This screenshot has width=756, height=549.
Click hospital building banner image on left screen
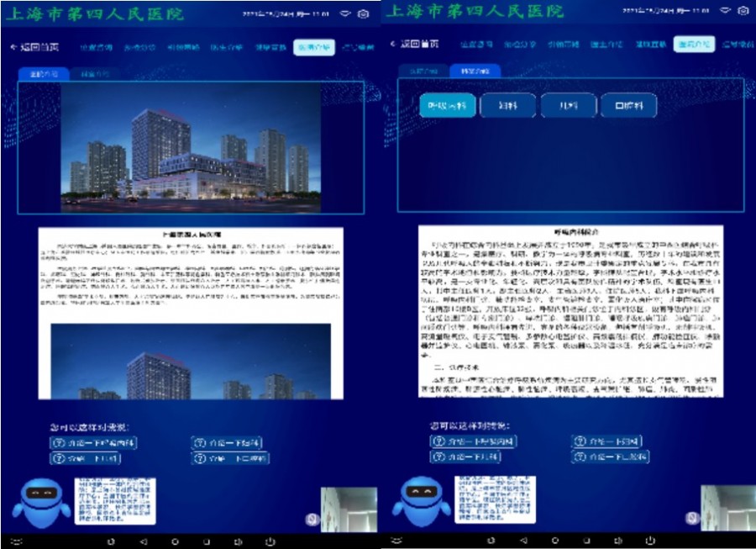pos(213,147)
